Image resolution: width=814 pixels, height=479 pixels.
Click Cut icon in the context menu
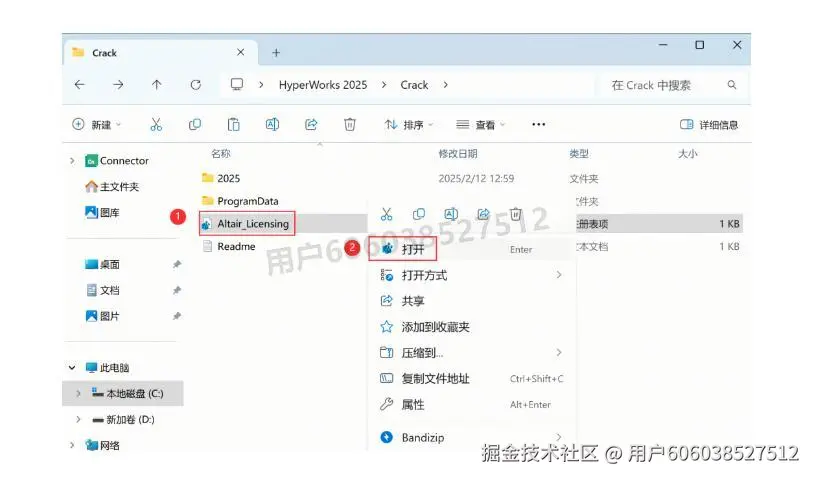click(x=387, y=214)
